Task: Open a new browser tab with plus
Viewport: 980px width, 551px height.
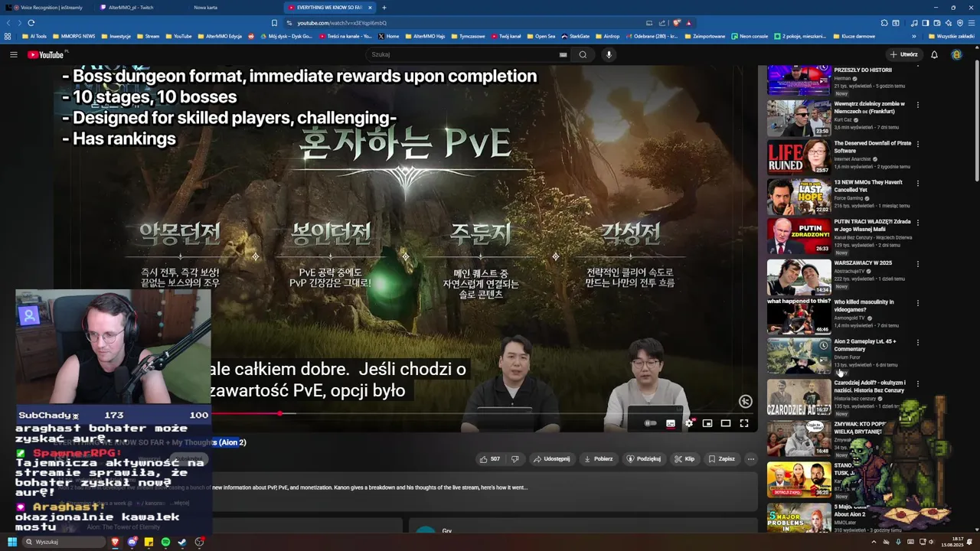Action: [384, 7]
